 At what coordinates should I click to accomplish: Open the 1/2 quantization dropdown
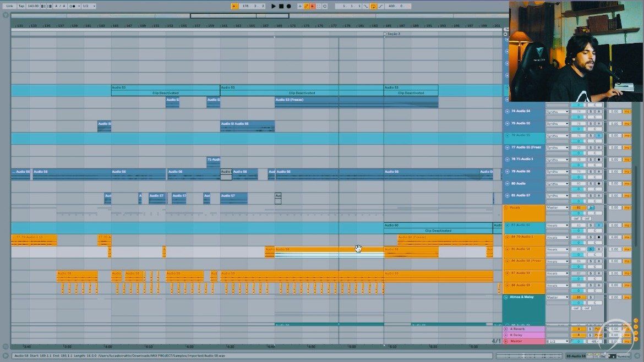click(x=89, y=6)
